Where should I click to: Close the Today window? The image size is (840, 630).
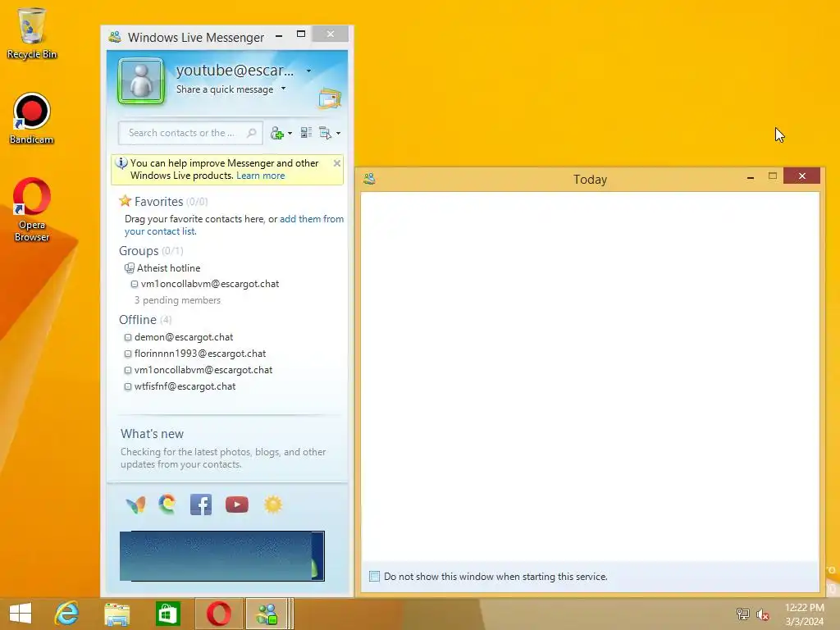point(801,176)
